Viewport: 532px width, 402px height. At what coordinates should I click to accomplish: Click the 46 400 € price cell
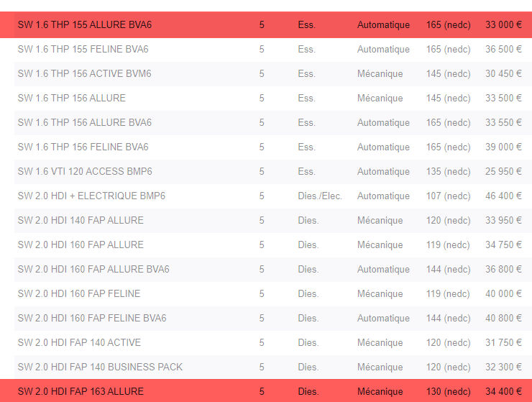point(503,196)
